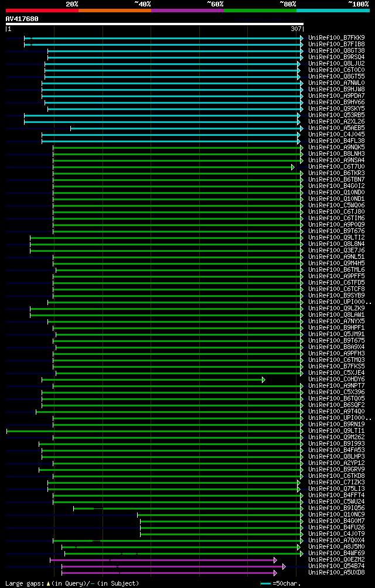This screenshot has width=375, height=588.
Task: Select hit label UniRef100_A9T4Q0
Action: pos(336,412)
